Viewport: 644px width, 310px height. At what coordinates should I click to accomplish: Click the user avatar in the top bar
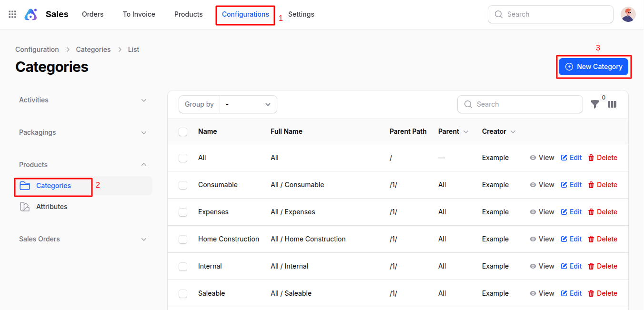[628, 14]
